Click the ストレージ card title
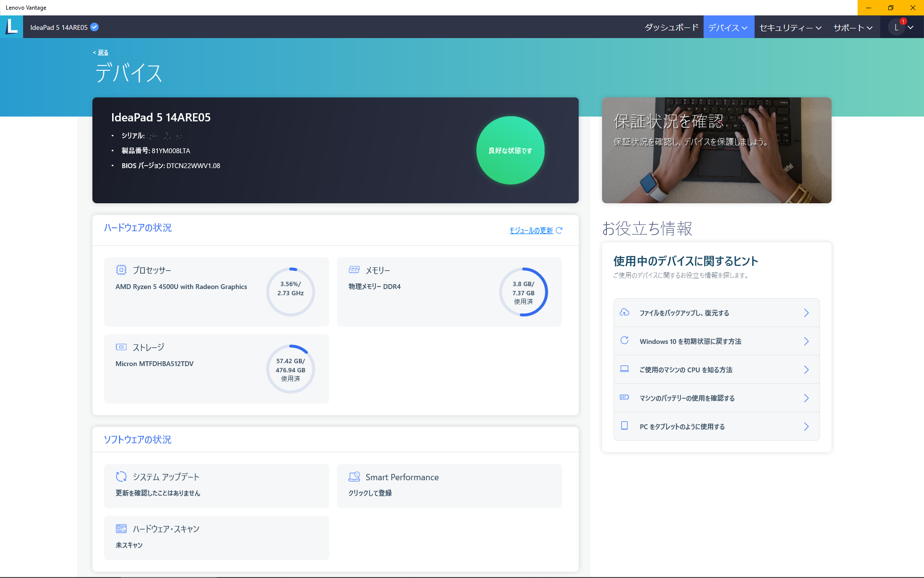 pos(148,347)
